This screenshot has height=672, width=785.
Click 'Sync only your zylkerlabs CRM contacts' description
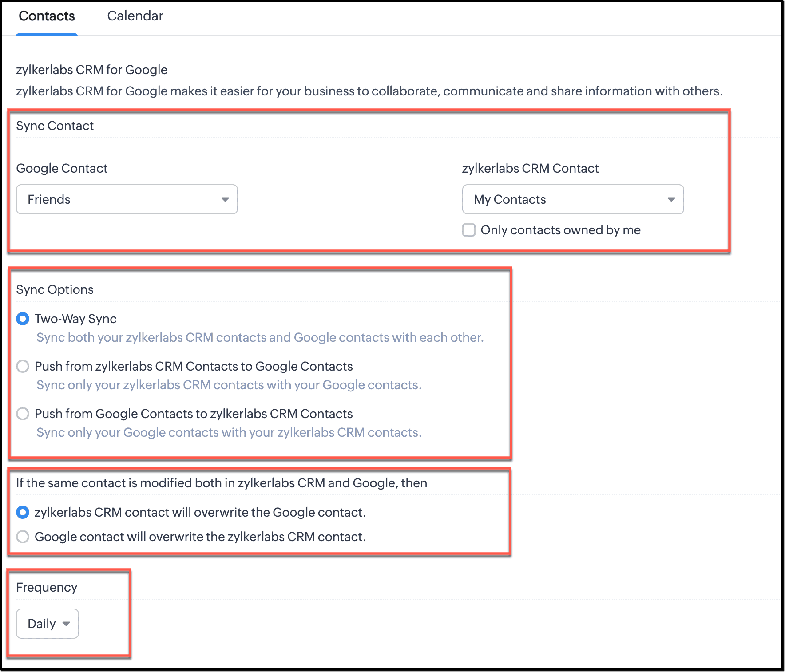[x=229, y=385]
